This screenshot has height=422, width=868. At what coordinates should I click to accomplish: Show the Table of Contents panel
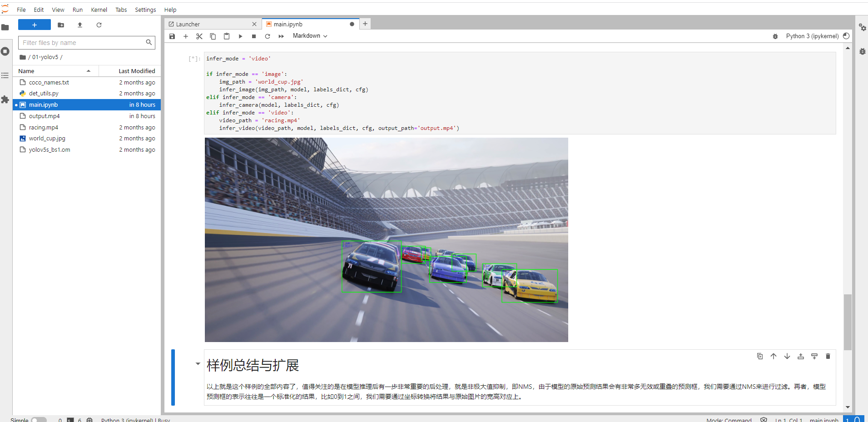click(x=5, y=75)
